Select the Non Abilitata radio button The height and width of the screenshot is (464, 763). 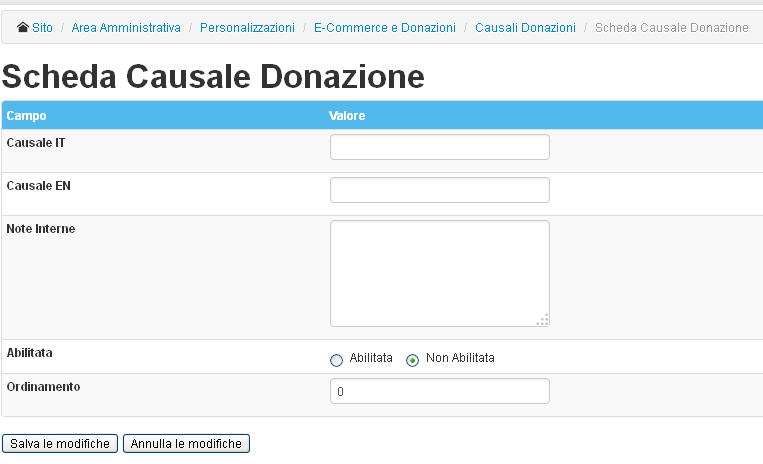coord(412,360)
